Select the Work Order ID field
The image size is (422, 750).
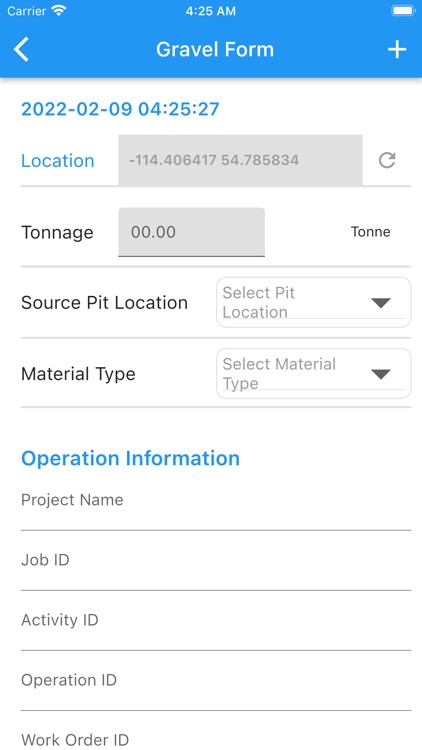[216, 738]
